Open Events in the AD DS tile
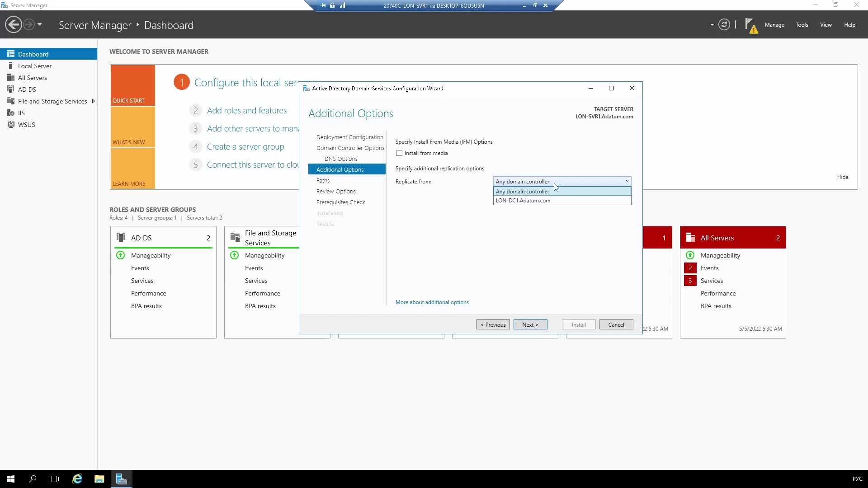This screenshot has width=868, height=488. (x=140, y=268)
